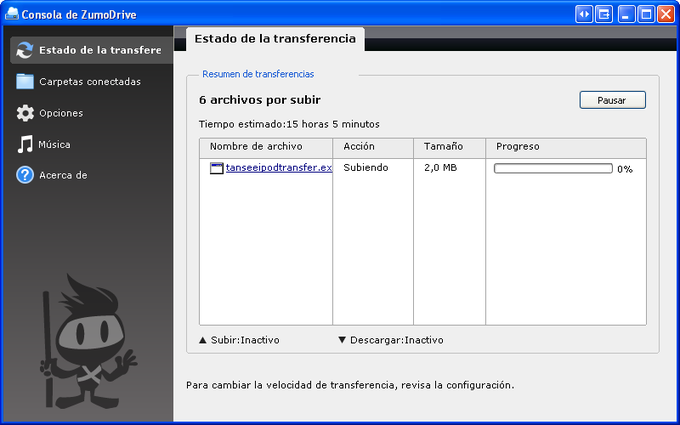
Task: Open Carpetas conectadas in the sidebar
Action: point(90,82)
